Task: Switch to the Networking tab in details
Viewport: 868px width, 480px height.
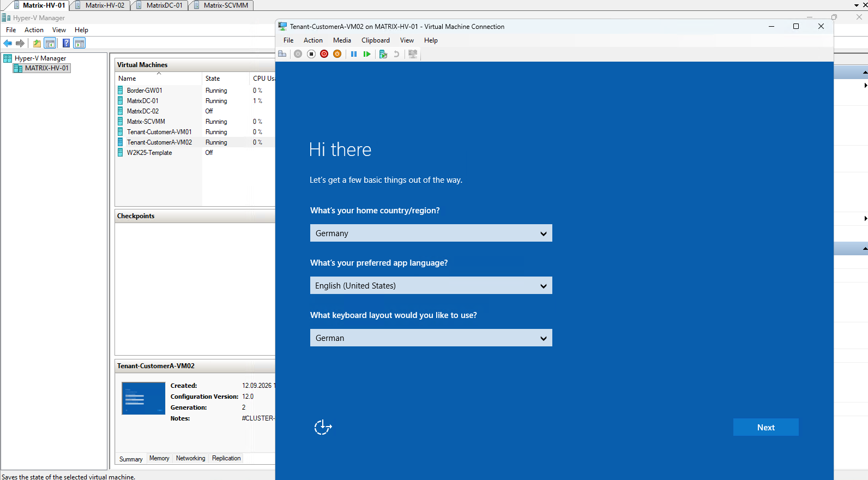Action: (x=191, y=458)
